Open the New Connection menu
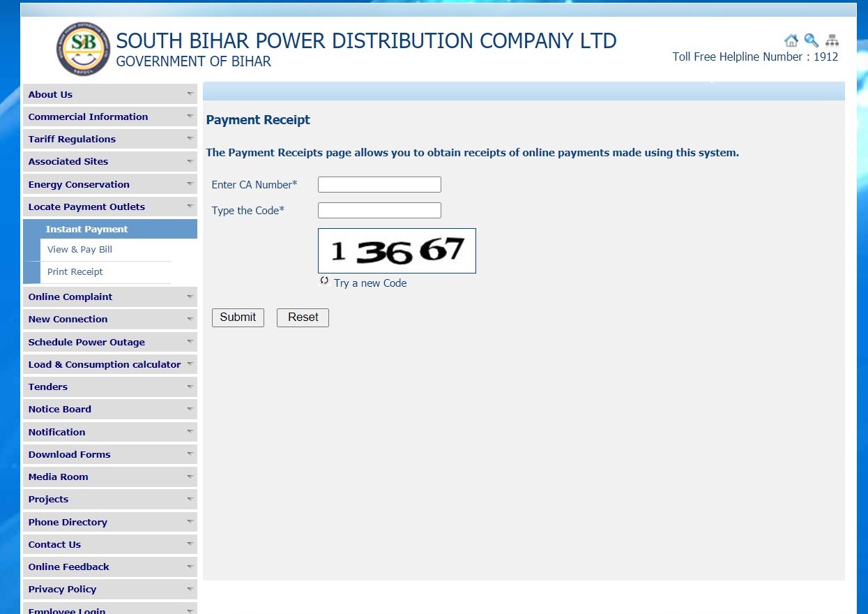Image resolution: width=868 pixels, height=614 pixels. coord(110,319)
